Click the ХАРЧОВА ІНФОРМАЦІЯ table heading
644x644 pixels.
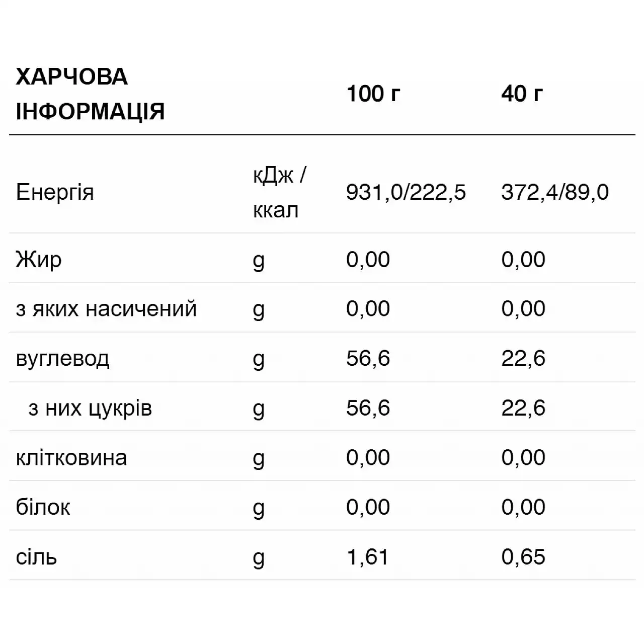pos(91,94)
